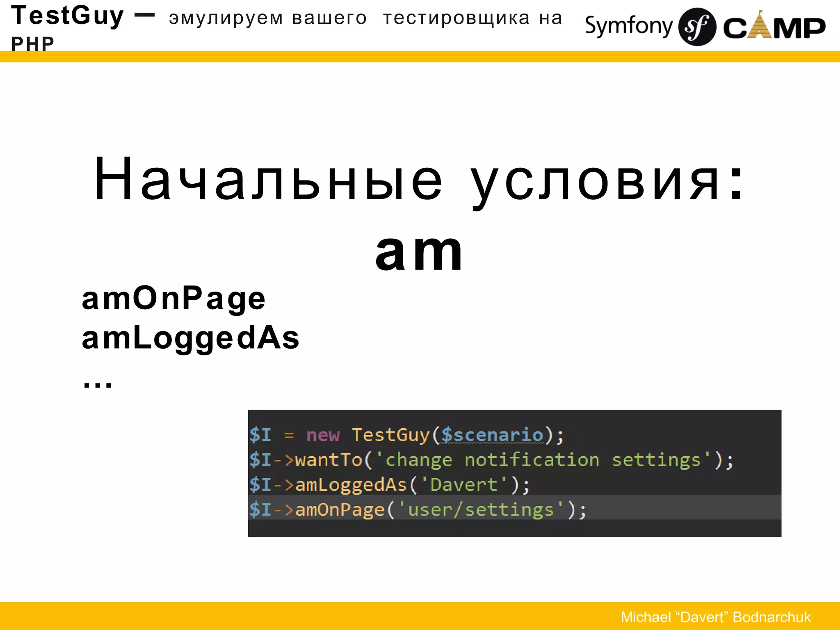Click the code line amLoggedAs('Davert')
The height and width of the screenshot is (630, 840).
(x=390, y=485)
